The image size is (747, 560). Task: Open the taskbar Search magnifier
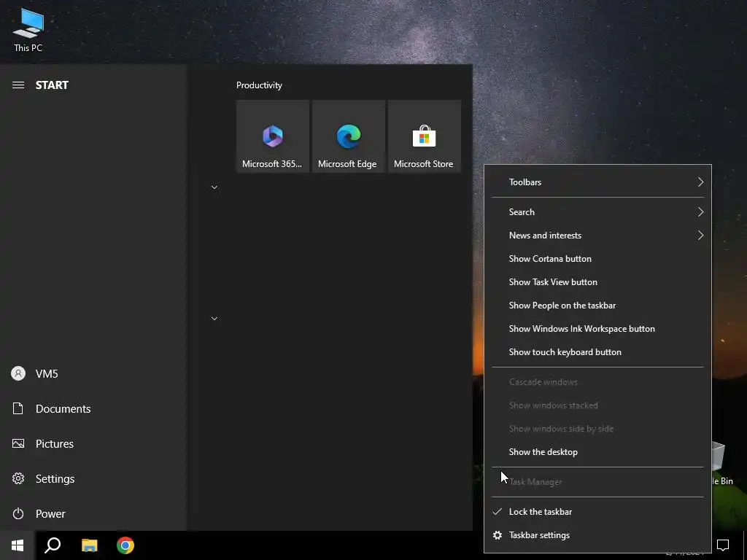coord(53,545)
